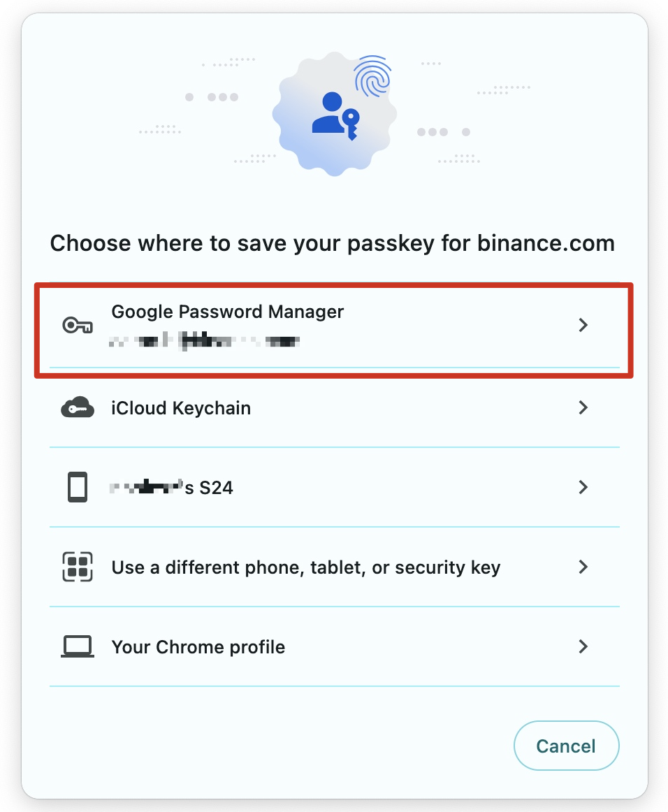668x812 pixels.
Task: Select Use a different phone, tablet, or security key
Action: tap(305, 567)
